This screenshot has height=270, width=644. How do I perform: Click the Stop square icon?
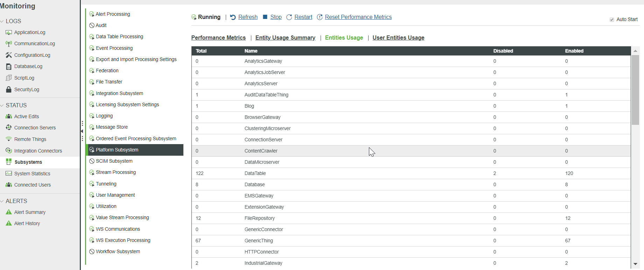[x=265, y=17]
